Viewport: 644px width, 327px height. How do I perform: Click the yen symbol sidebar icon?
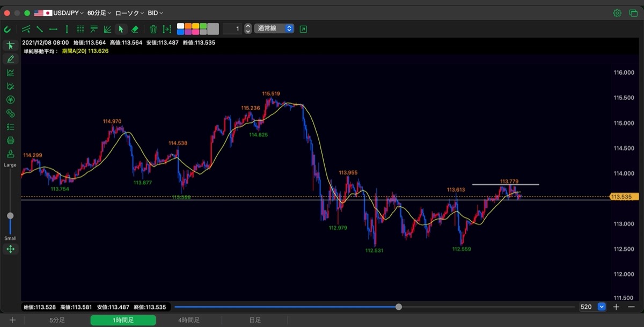coord(10,100)
